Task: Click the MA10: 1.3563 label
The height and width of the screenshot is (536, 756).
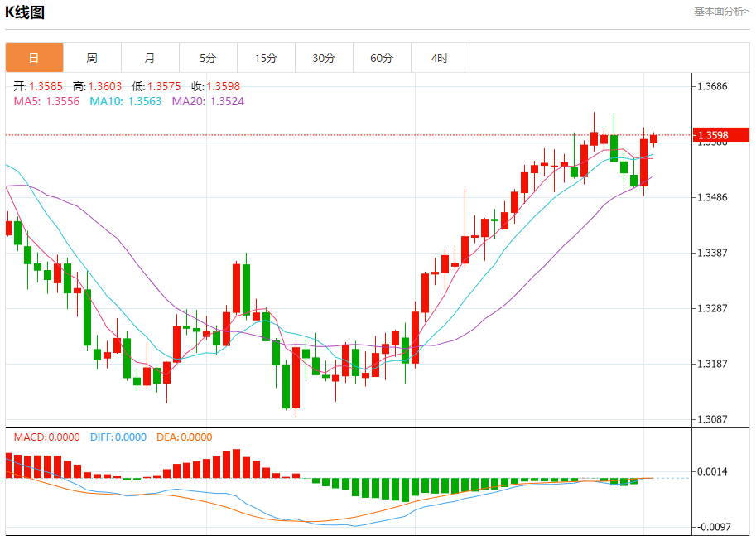Action: pyautogui.click(x=125, y=101)
